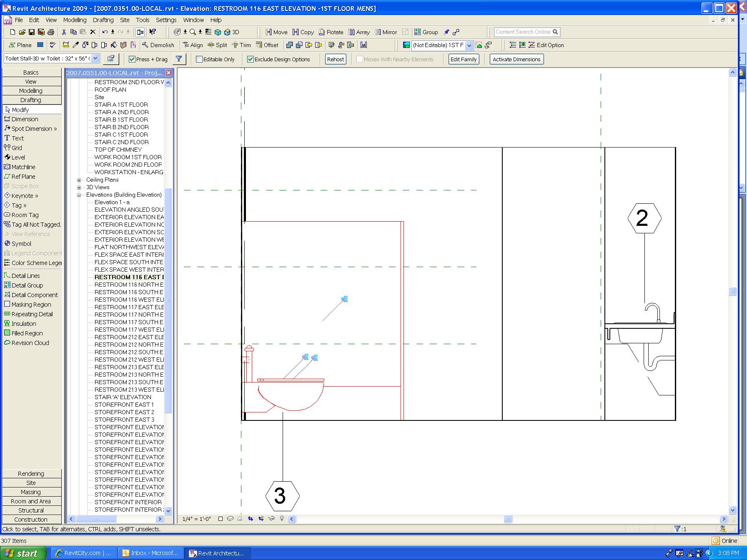Click the Project Browser vertical scrollbar thumb
This screenshot has width=747, height=560.
click(168, 300)
